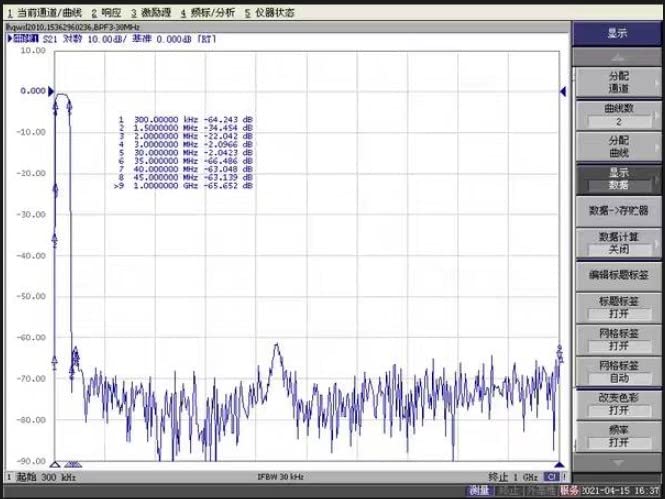
Task: Open the 数据计算 关闭 softkey
Action: [x=618, y=243]
